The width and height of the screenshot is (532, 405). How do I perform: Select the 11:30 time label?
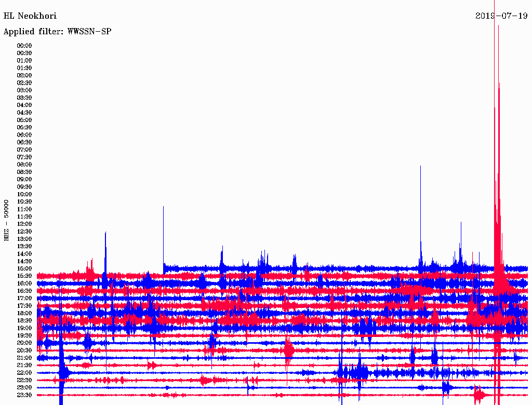click(x=24, y=217)
